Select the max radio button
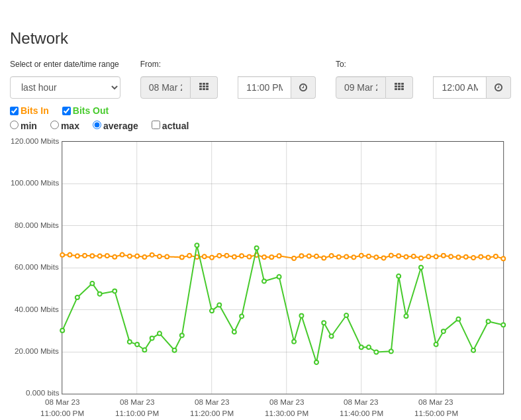The width and height of the screenshot is (521, 420). pyautogui.click(x=54, y=125)
